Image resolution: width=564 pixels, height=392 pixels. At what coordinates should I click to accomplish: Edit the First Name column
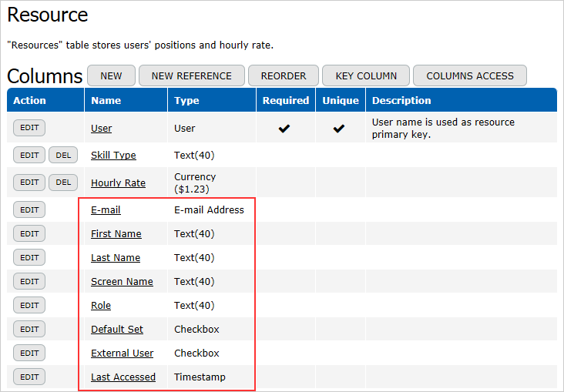point(29,233)
